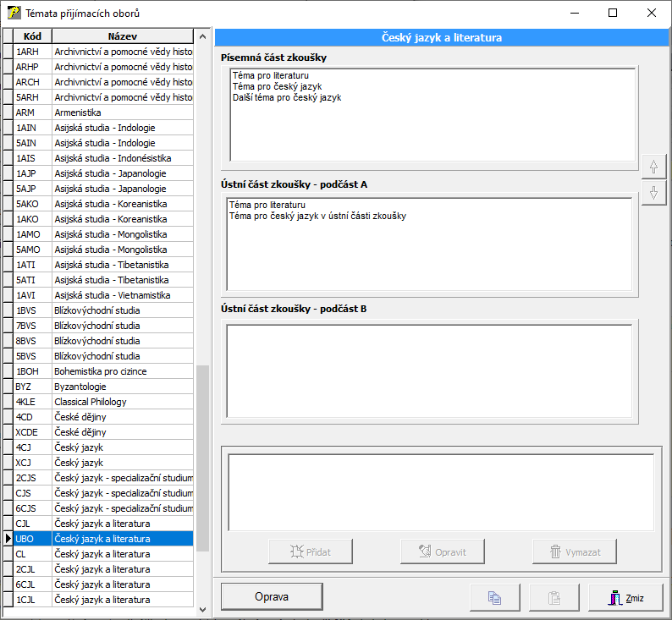Screen dimensions: 672x620
Task: Click the app icon in title bar
Action: (14, 14)
